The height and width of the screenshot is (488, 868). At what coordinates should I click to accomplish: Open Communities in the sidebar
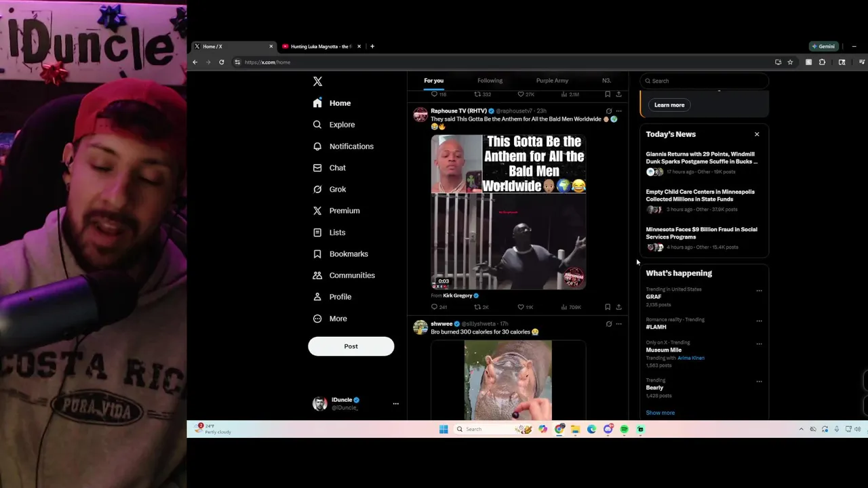pos(343,275)
